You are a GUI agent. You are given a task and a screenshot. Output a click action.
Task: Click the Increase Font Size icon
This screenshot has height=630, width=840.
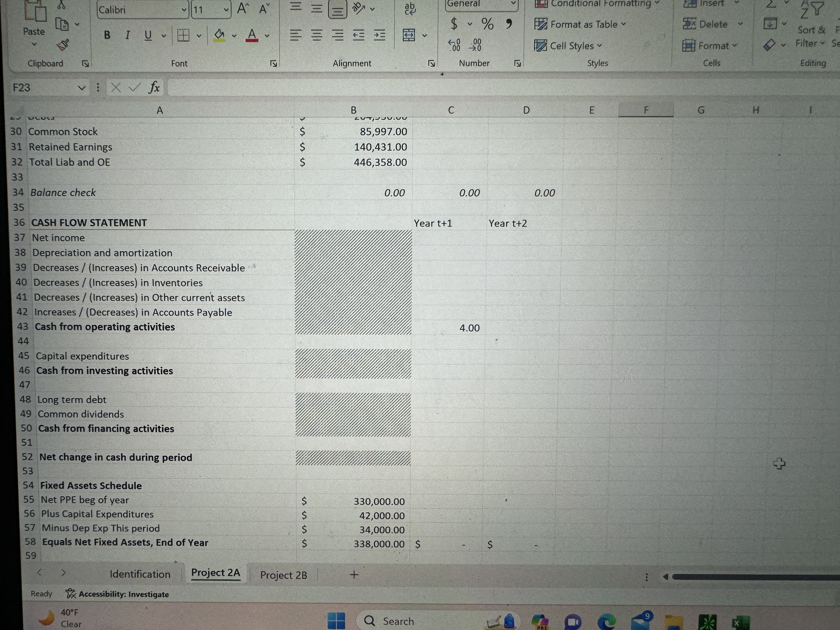pyautogui.click(x=242, y=9)
